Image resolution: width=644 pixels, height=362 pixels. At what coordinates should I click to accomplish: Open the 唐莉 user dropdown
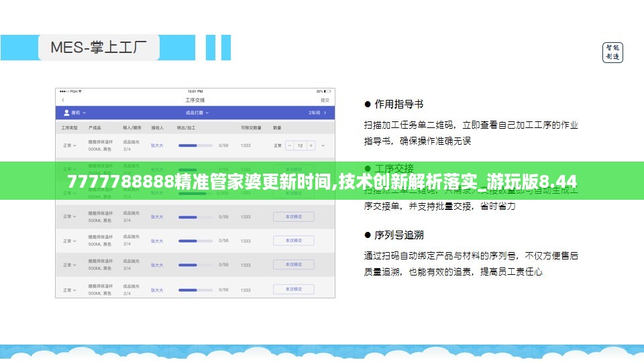[75, 113]
